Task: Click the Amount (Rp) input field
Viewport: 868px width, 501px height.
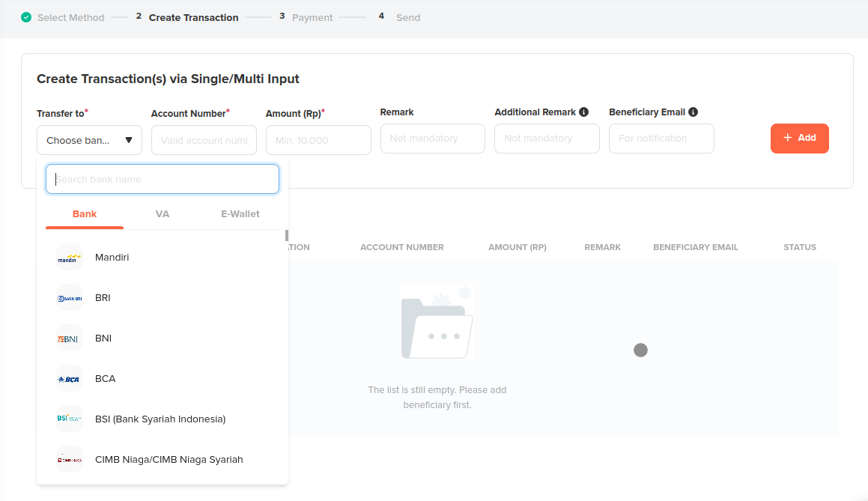Action: 318,140
